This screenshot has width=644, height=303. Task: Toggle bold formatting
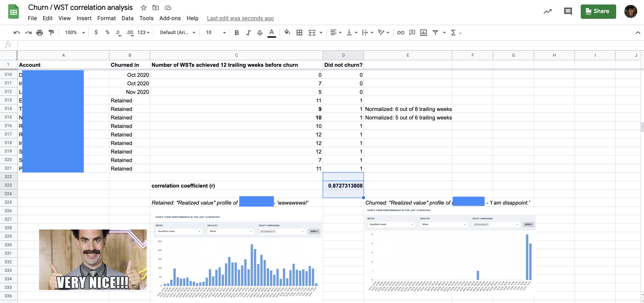pyautogui.click(x=237, y=32)
